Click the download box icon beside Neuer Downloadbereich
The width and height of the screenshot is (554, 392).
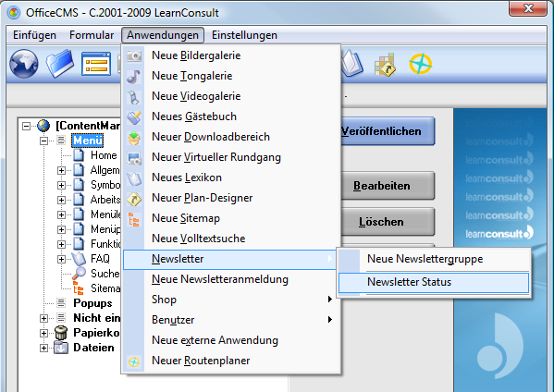(x=134, y=138)
